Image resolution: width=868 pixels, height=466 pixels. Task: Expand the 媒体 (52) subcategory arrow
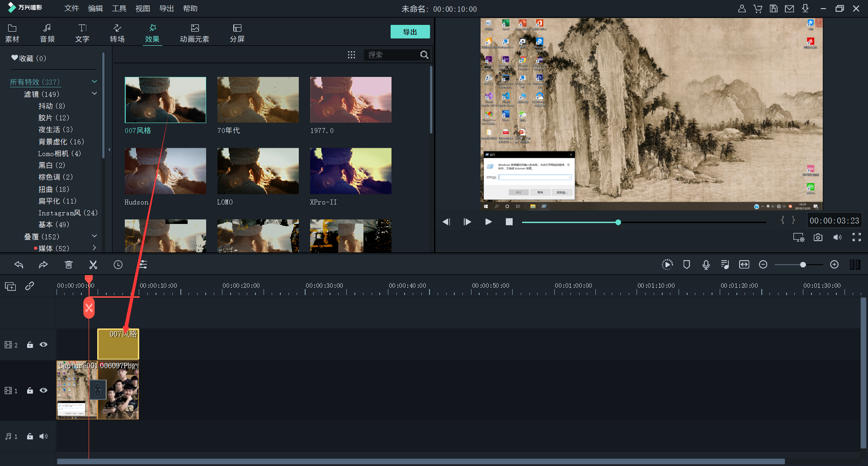point(94,248)
